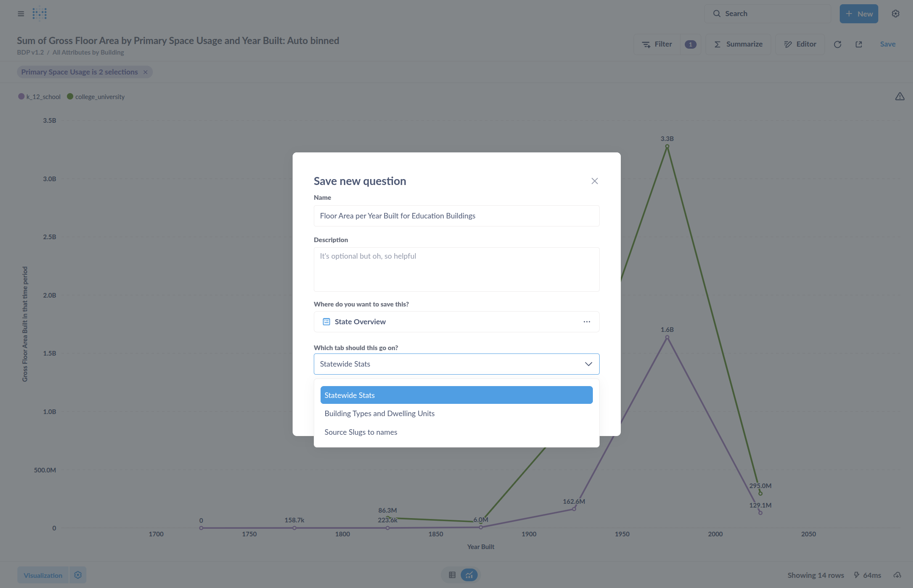Click the Metabase logo icon
Viewport: 913px width, 588px height.
tap(39, 14)
